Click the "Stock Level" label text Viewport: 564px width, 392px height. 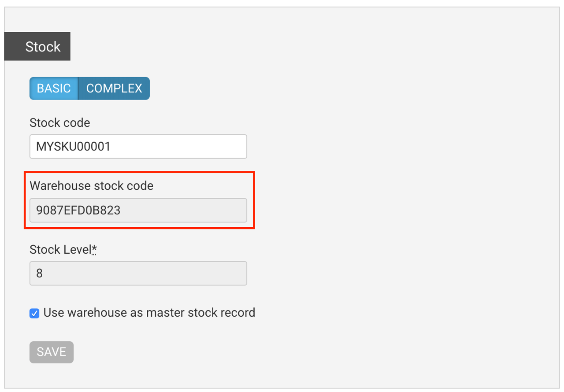pos(60,250)
